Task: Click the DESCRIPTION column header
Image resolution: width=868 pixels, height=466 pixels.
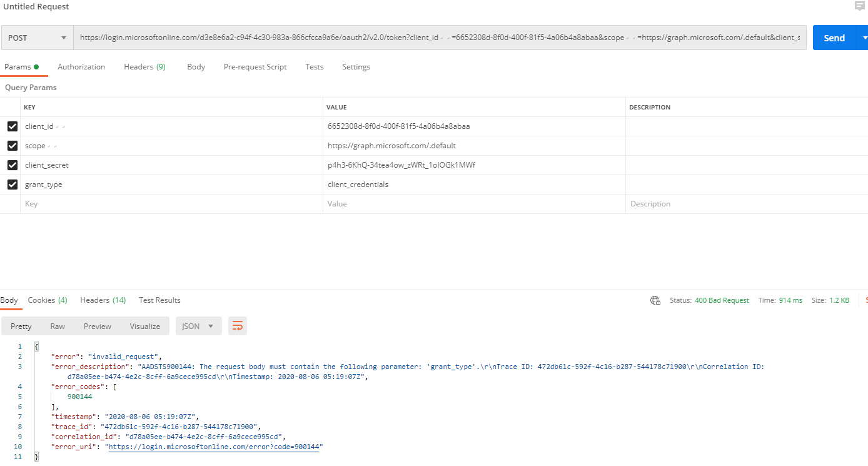Action: coord(650,108)
